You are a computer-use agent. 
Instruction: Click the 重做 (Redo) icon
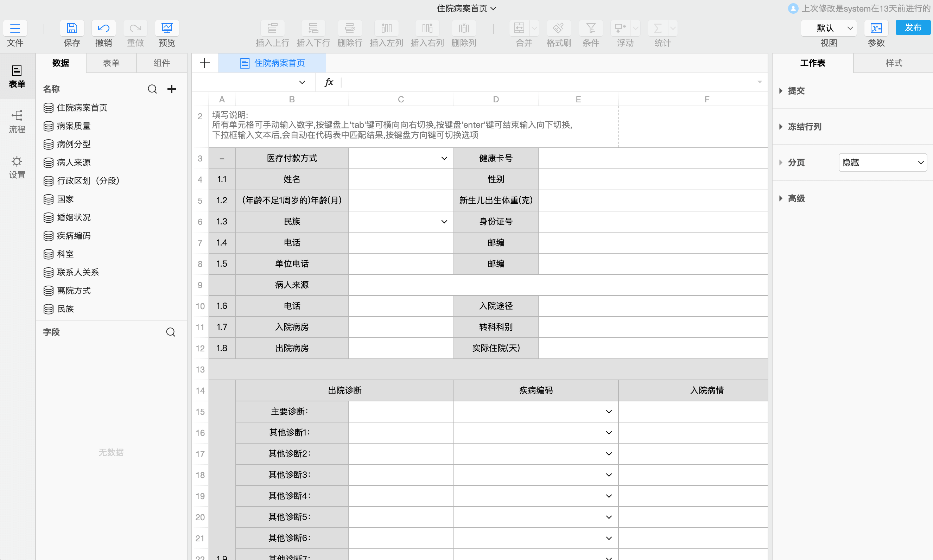click(135, 28)
